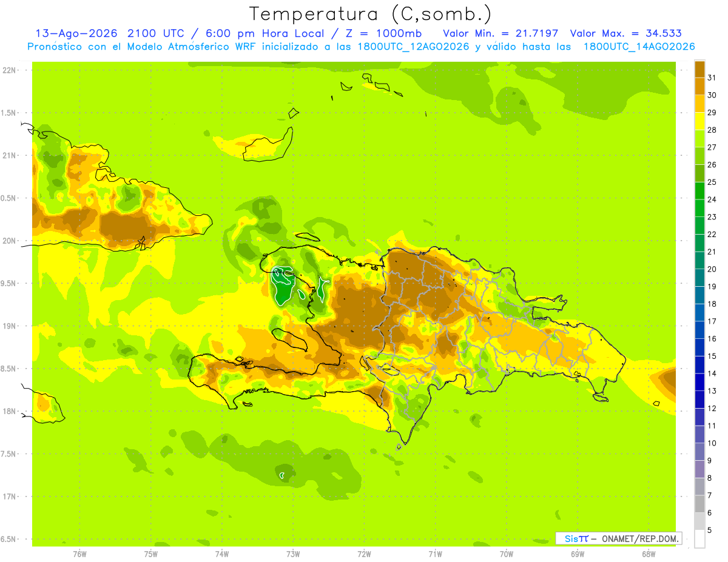
Task: Click the '75W' longitude label
Action: (150, 554)
